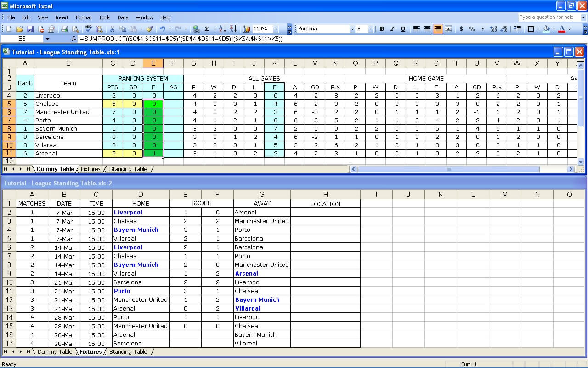
Task: Launch the Chart Wizard icon
Action: click(247, 29)
